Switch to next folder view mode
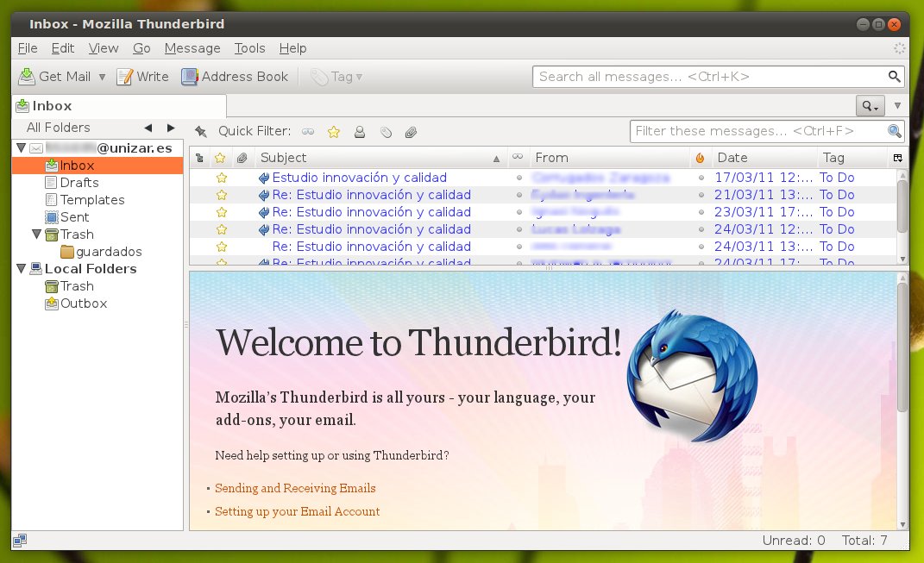This screenshot has width=924, height=563. [x=170, y=128]
